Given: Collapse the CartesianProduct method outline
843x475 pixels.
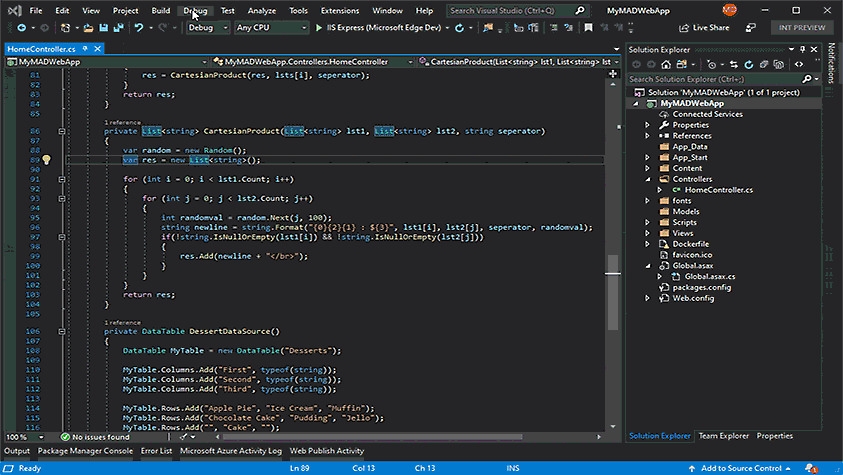Looking at the screenshot, I should pos(61,131).
